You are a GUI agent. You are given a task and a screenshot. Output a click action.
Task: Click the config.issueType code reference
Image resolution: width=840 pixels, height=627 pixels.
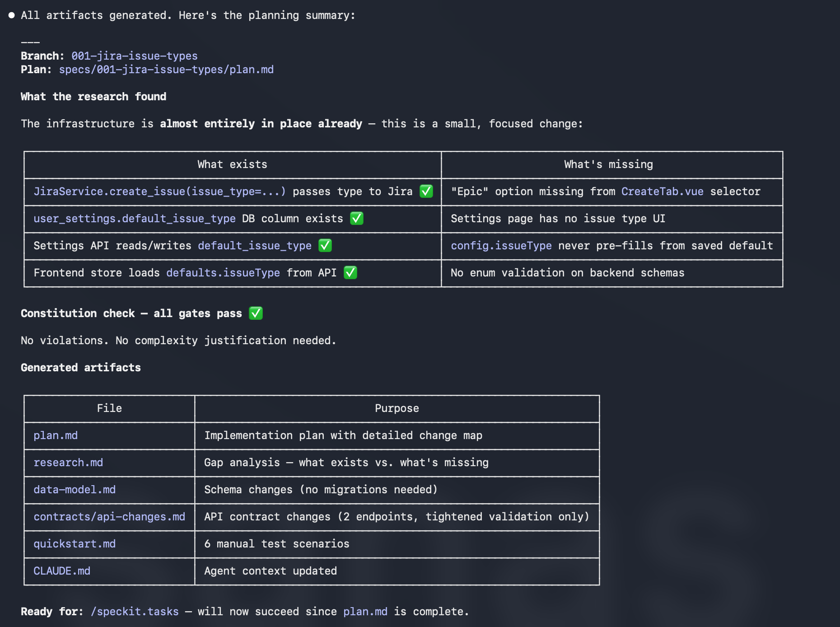coord(501,246)
